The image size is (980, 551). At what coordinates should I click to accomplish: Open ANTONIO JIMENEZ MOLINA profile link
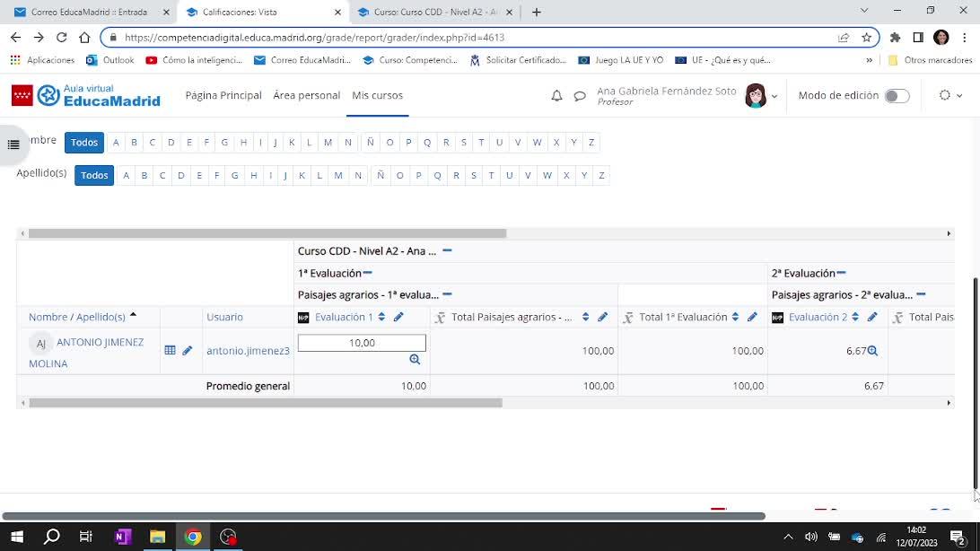pos(86,353)
